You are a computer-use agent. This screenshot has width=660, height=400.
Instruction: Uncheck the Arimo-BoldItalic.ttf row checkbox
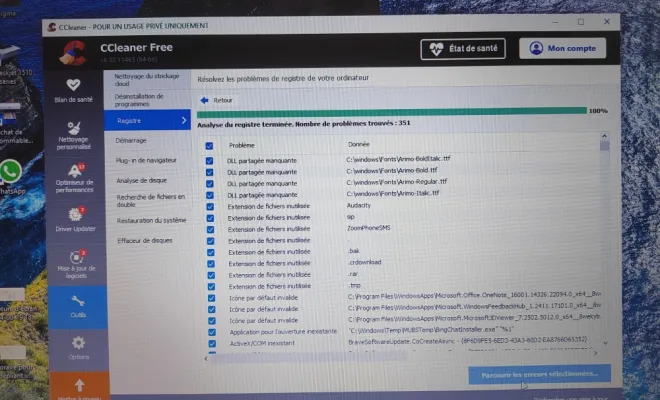(x=209, y=161)
